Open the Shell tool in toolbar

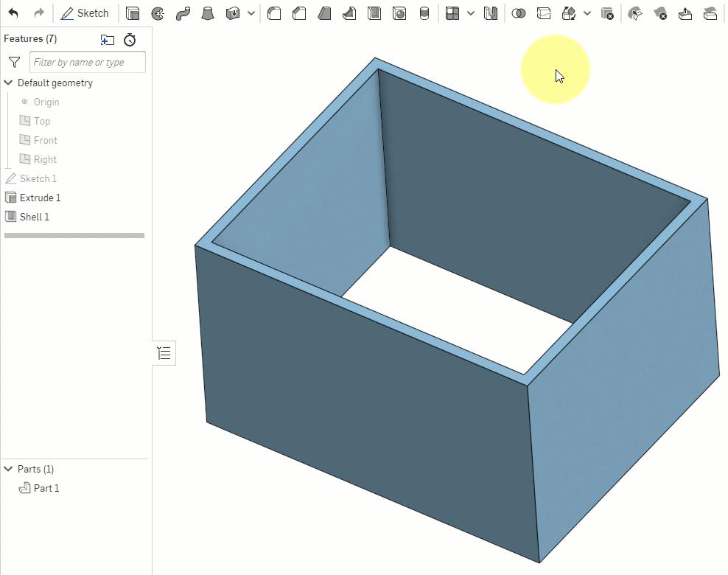point(374,13)
